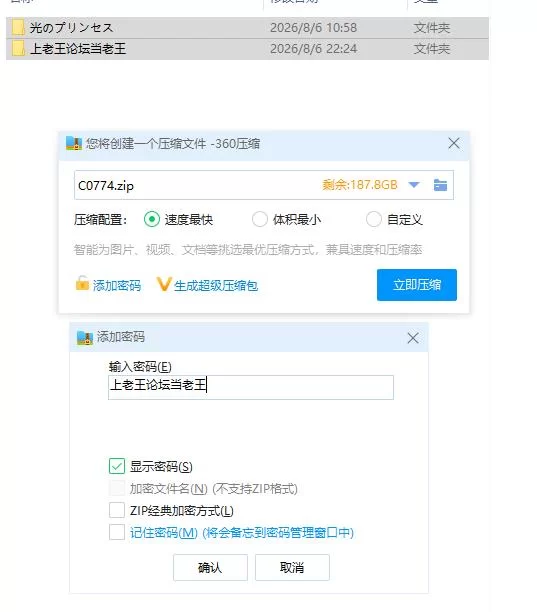Click the 文件夹 type cell of 光のプリンセス
The width and height of the screenshot is (537, 612).
(x=432, y=28)
